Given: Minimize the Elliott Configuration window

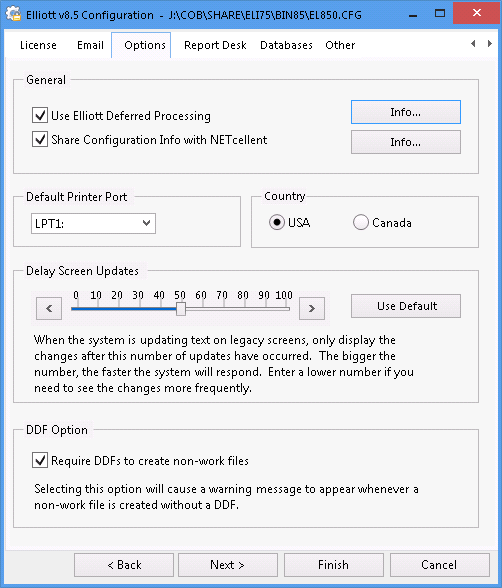Looking at the screenshot, I should 413,15.
